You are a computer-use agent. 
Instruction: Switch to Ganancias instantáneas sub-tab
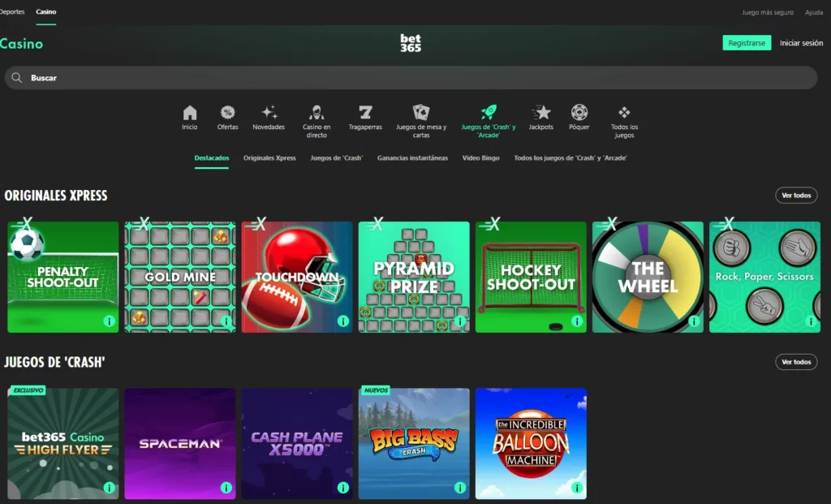coord(412,158)
